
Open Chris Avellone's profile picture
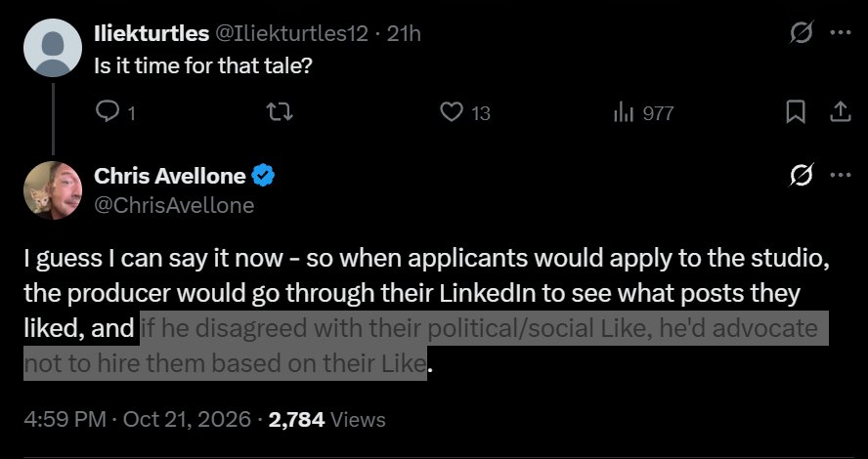point(53,190)
